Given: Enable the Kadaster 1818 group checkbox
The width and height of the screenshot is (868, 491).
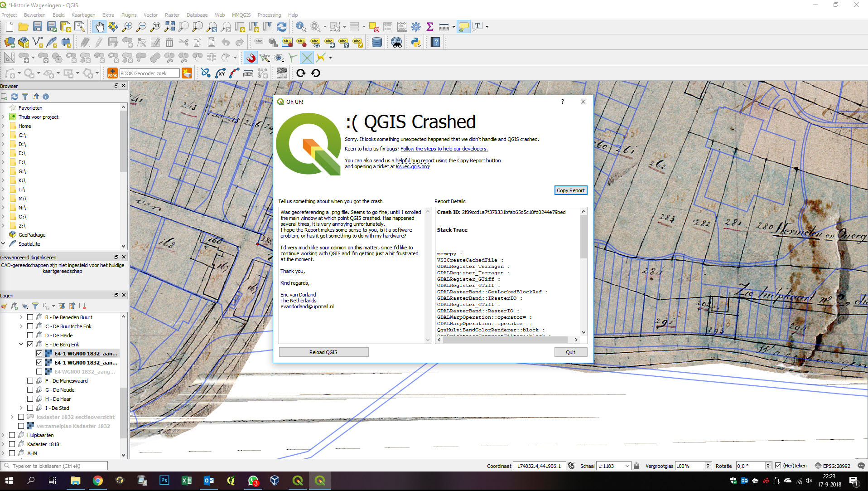Looking at the screenshot, I should click(x=12, y=444).
